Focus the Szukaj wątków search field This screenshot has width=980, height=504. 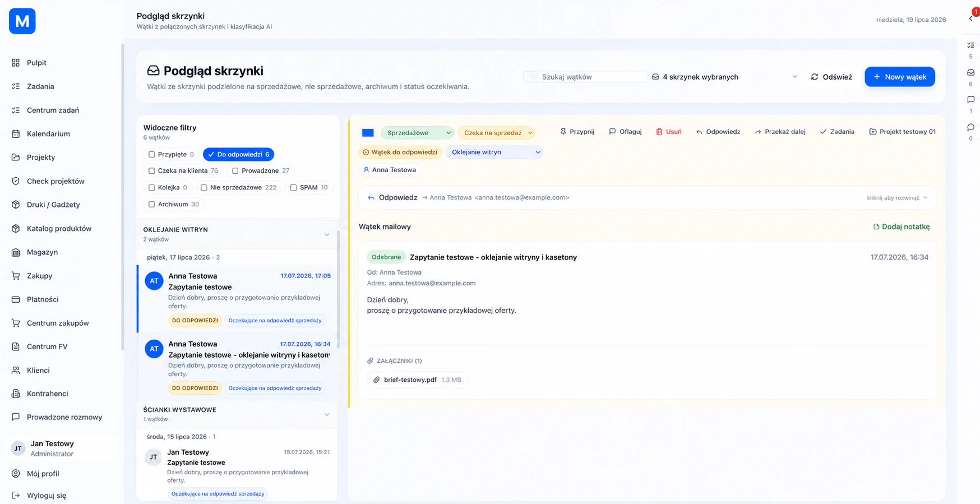tap(585, 77)
